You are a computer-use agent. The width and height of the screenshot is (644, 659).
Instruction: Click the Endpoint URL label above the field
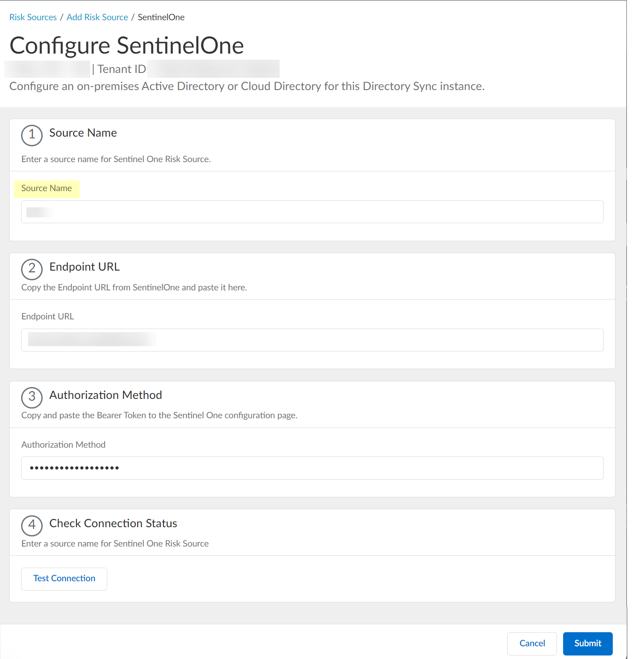point(47,316)
